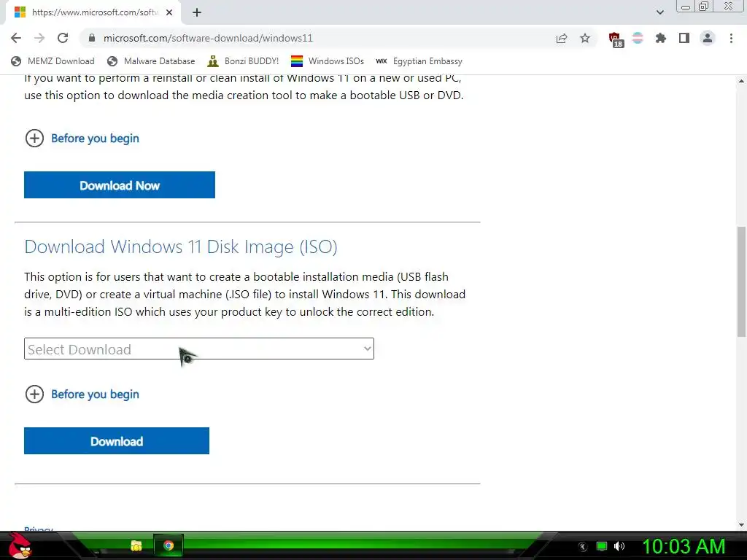Click the tray expand arrow icon
This screenshot has width=747, height=560.
(x=582, y=547)
